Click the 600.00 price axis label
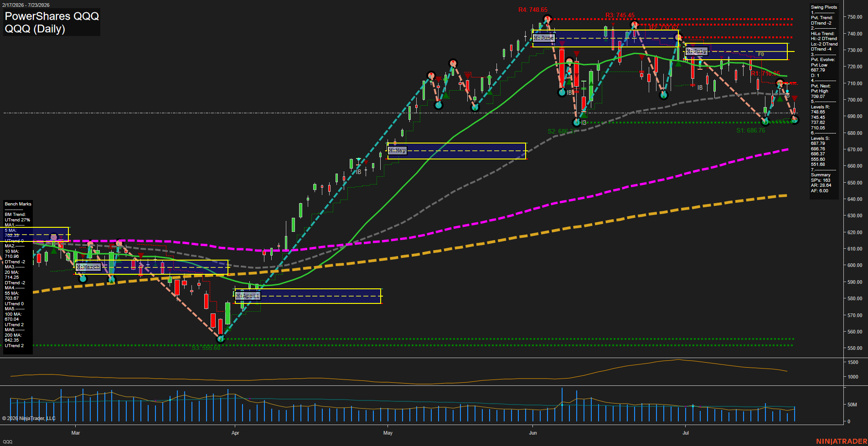 pos(855,265)
